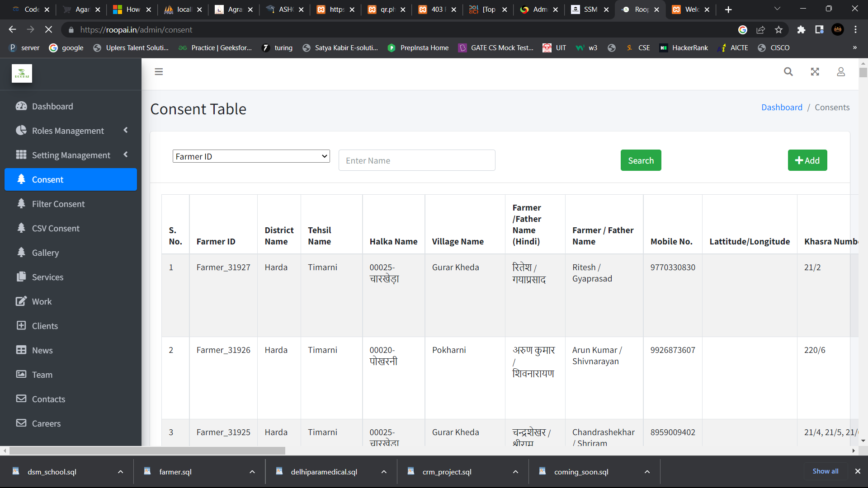
Task: Toggle the sidebar collapse hamburger icon
Action: tap(159, 71)
